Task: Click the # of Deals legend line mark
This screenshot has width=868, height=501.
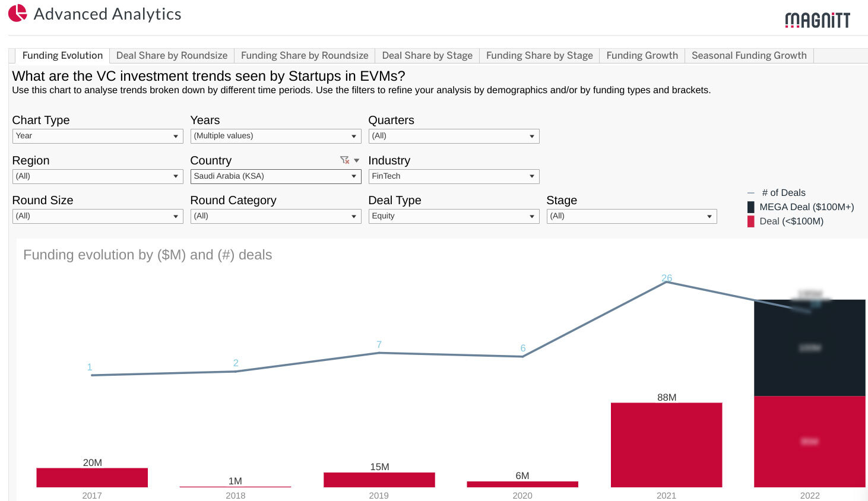Action: (750, 192)
